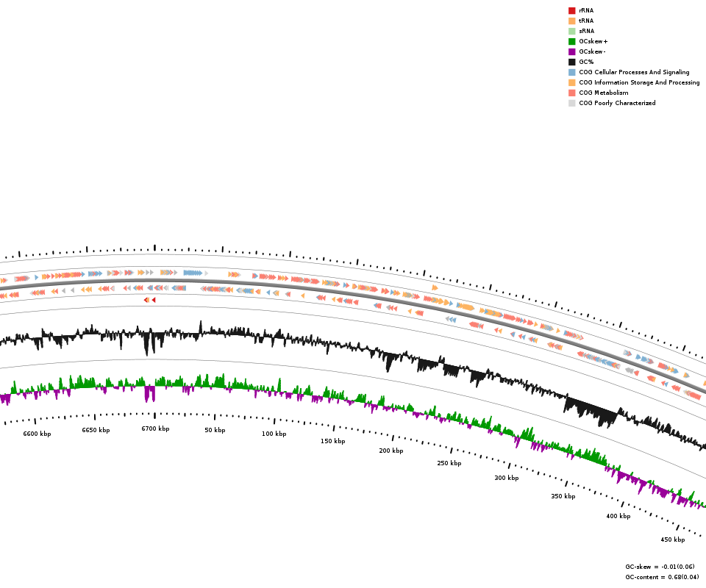Click the red rRNA arrows on the map
Image resolution: width=706 pixels, height=588 pixels.
[x=149, y=300]
